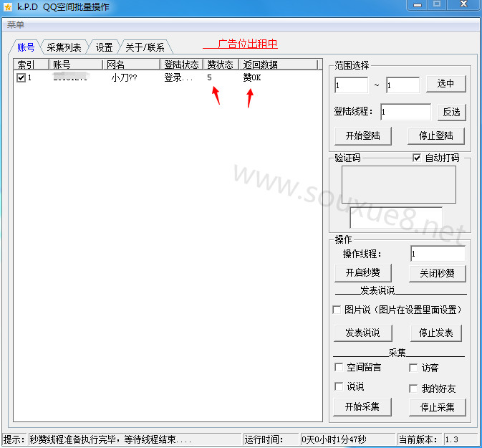Click the 开始登陆 button
This screenshot has height=448, width=482.
click(362, 135)
